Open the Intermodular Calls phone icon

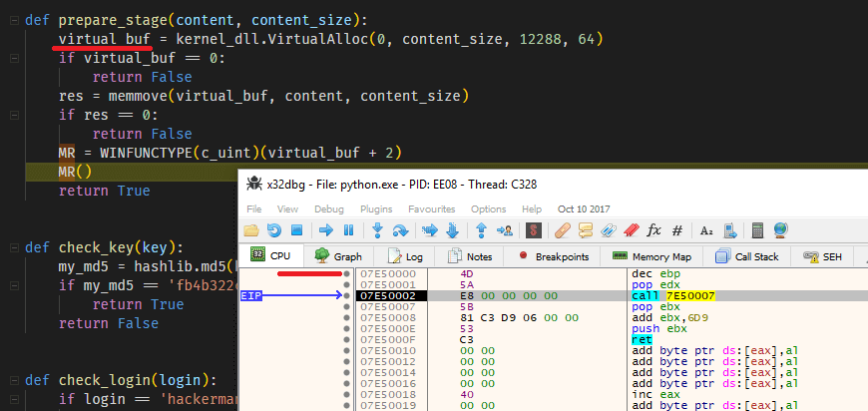tap(729, 230)
